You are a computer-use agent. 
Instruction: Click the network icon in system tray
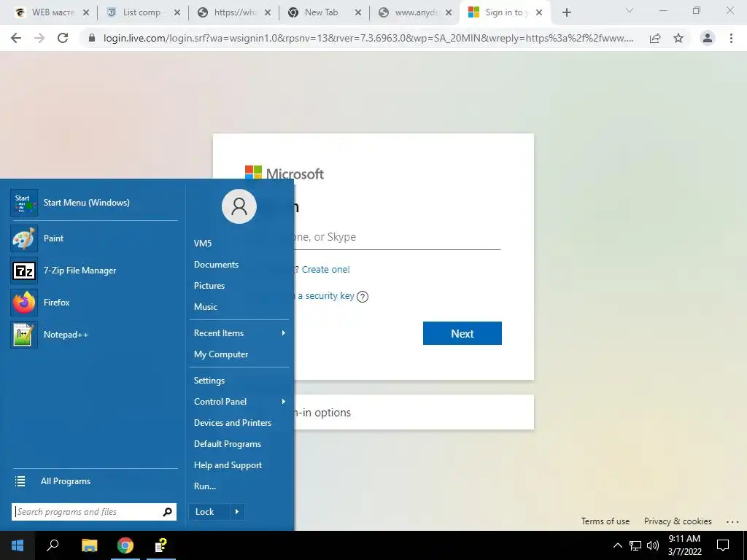(635, 545)
